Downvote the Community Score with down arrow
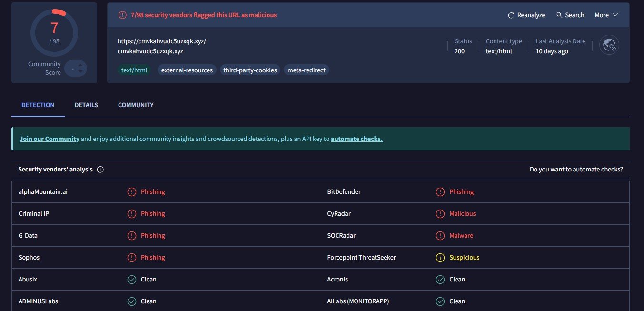 pos(80,72)
